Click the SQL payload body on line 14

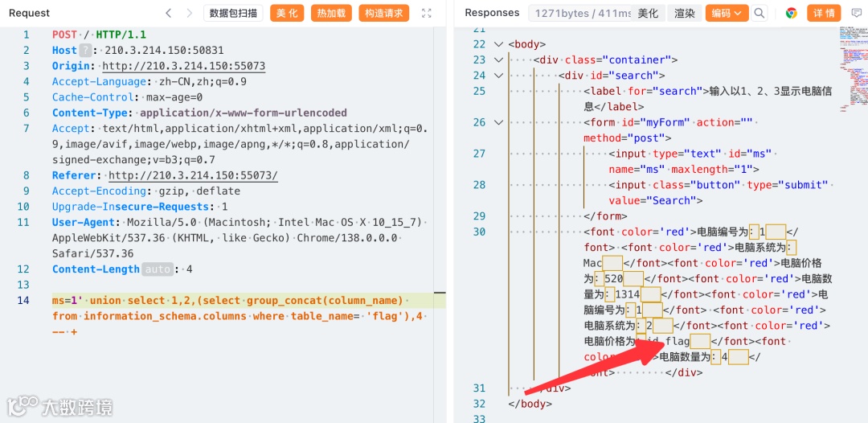(x=239, y=316)
